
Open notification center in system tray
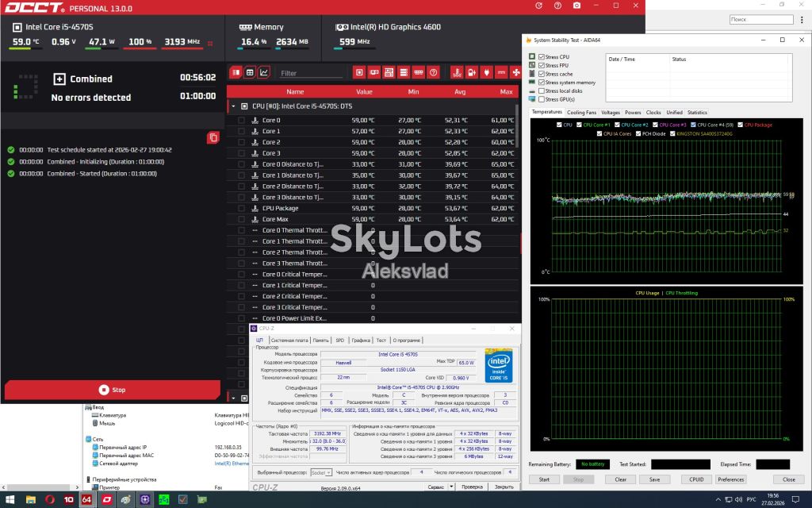[796, 500]
